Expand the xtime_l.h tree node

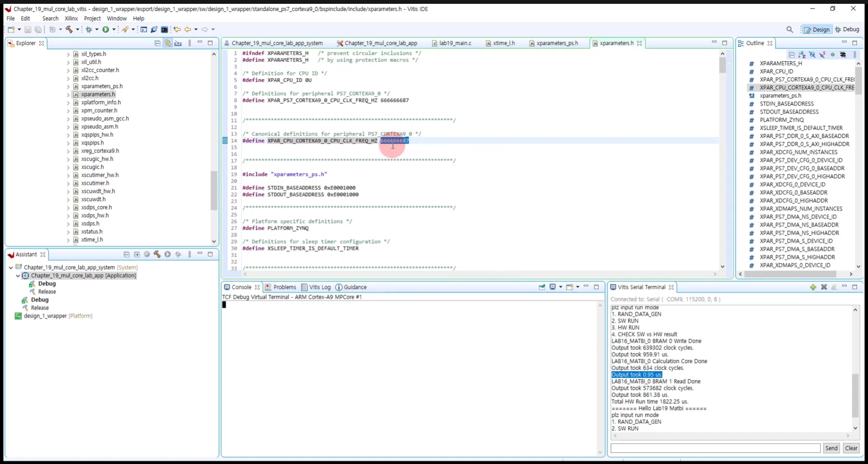pyautogui.click(x=68, y=240)
